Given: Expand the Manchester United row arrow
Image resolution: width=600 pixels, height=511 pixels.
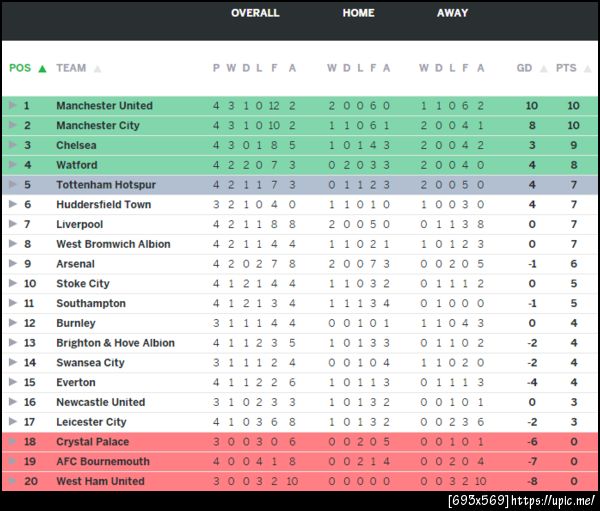Looking at the screenshot, I should pyautogui.click(x=12, y=105).
